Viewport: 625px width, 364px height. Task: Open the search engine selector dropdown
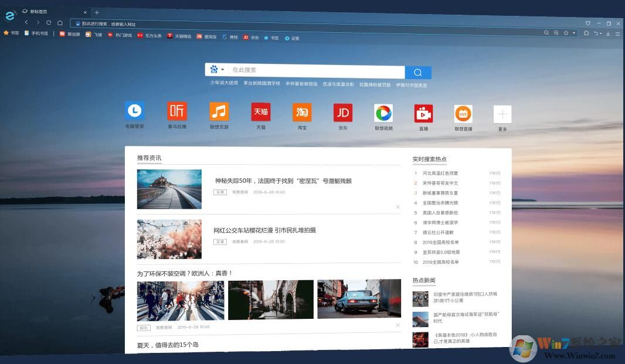[218, 69]
